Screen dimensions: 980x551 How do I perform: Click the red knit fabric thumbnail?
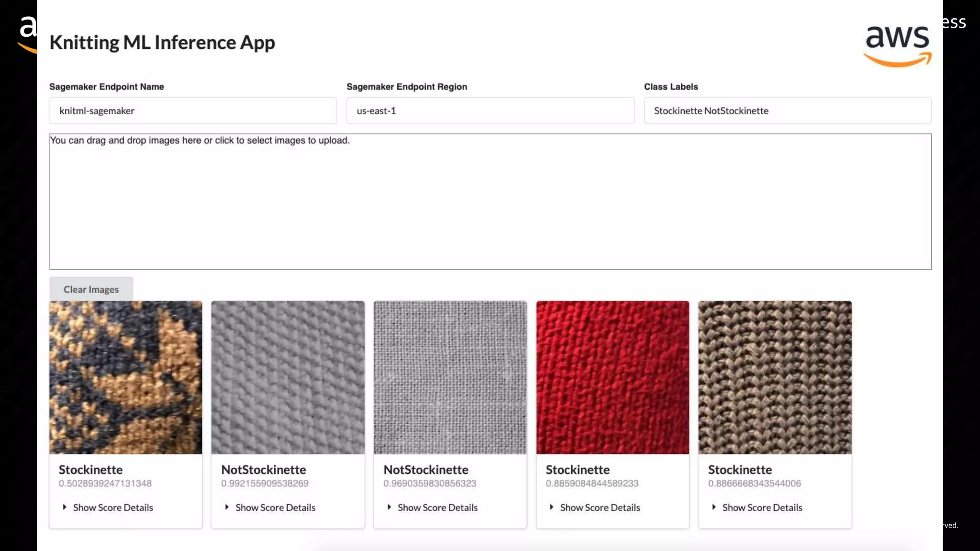[x=612, y=377]
